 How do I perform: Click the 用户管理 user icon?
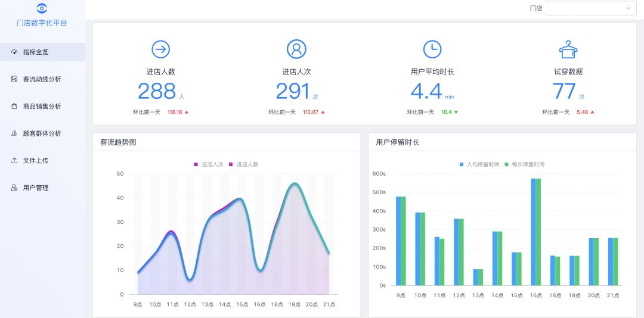(x=14, y=188)
